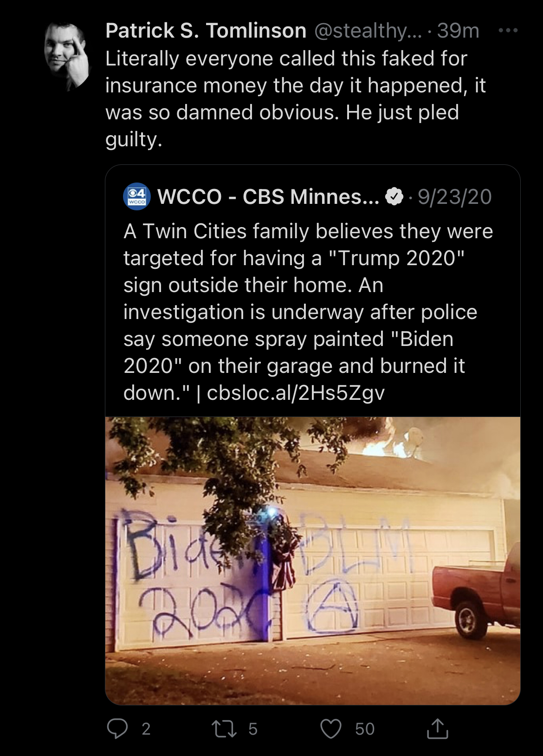Viewport: 543px width, 756px height.
Task: Open the burning garage photo
Action: click(313, 560)
